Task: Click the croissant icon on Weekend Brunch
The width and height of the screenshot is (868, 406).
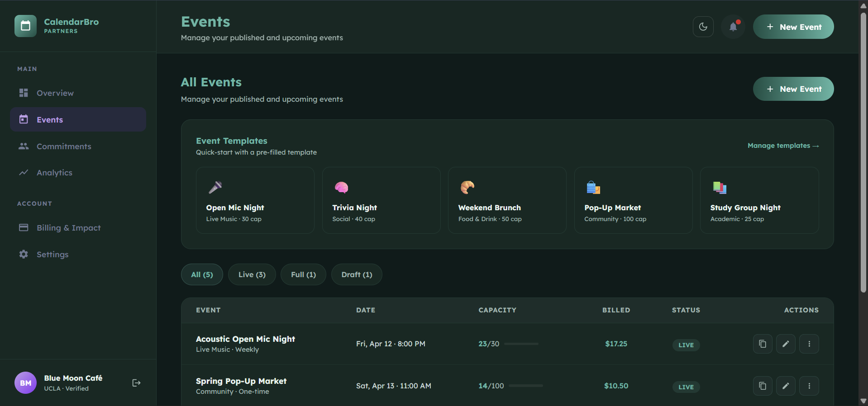Action: click(x=467, y=187)
